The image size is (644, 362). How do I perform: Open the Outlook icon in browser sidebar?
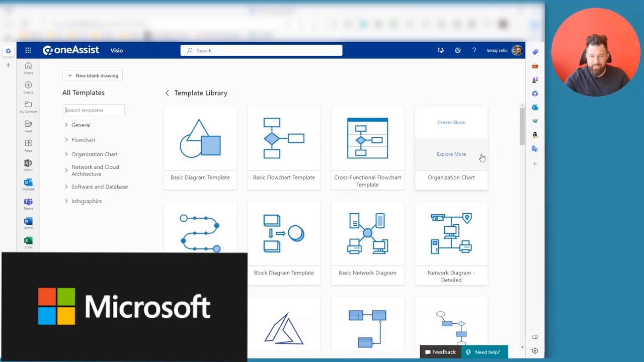point(535,107)
